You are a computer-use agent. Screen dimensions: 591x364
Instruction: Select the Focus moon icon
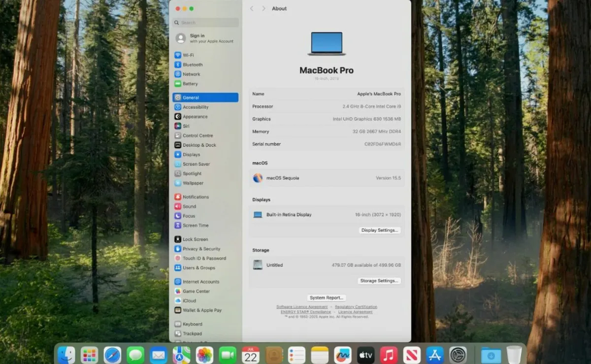(178, 216)
